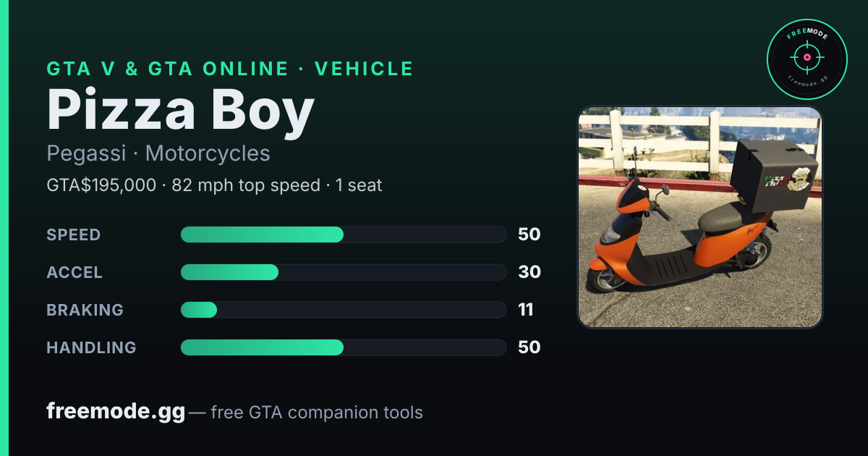Click the Accel stat bar
Screen dimensions: 868x456
point(343,272)
